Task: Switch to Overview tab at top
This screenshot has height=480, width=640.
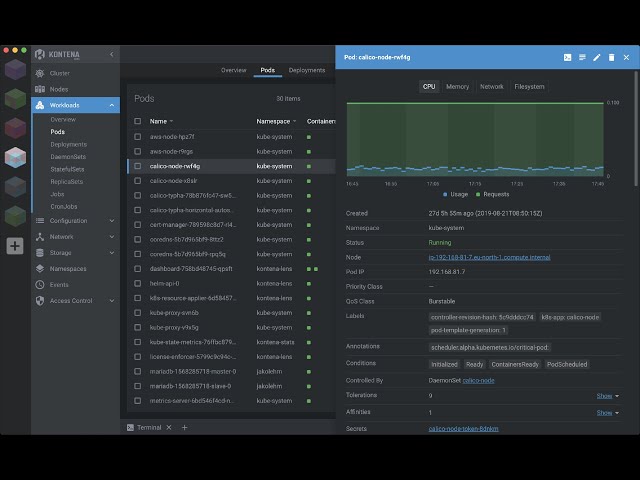Action: click(x=233, y=70)
